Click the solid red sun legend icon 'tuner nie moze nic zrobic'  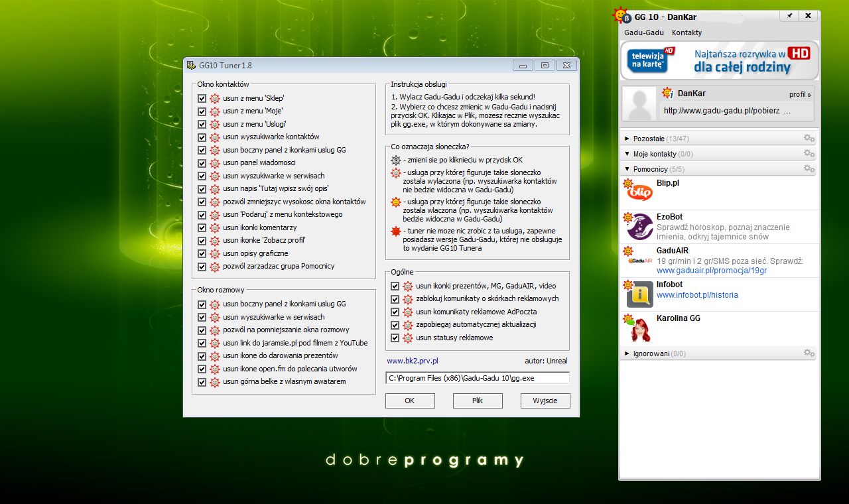396,231
